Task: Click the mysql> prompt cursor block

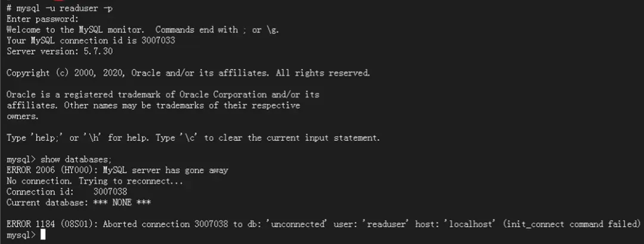Action: click(x=42, y=235)
